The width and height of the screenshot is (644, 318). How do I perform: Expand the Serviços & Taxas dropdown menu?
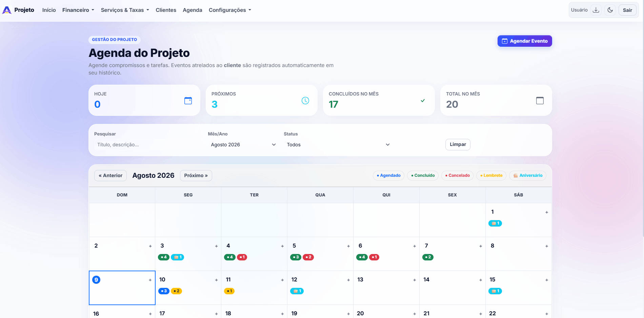(x=125, y=10)
